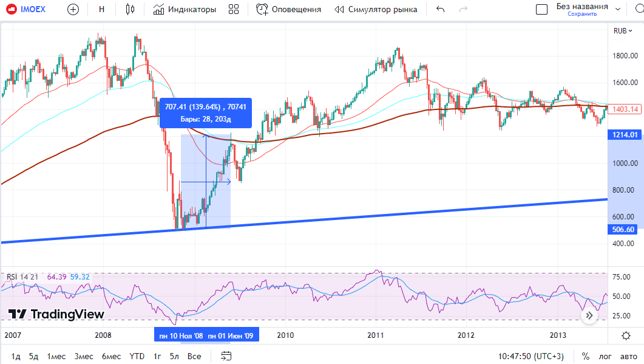Click the RSI 14 21 indicator legend
The width and height of the screenshot is (644, 364).
(22, 277)
